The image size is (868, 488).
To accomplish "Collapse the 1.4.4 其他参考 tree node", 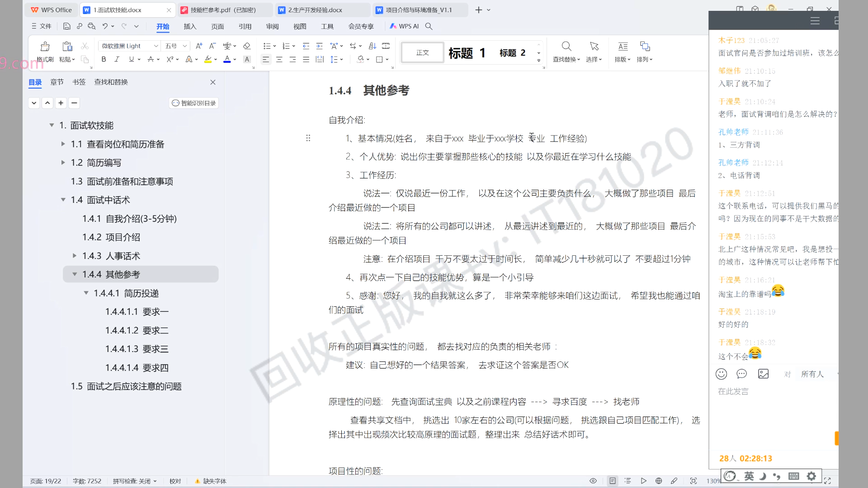I will (75, 274).
